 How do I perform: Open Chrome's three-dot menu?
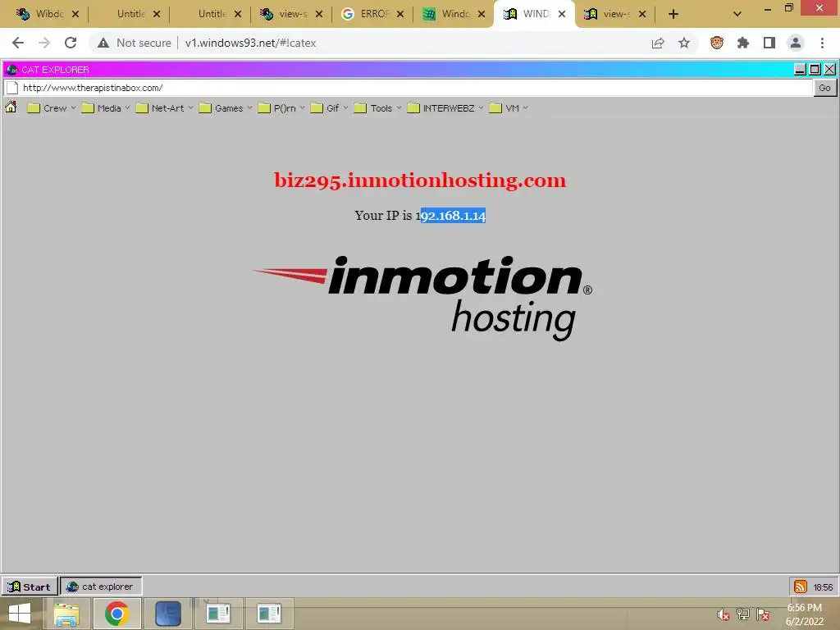822,43
